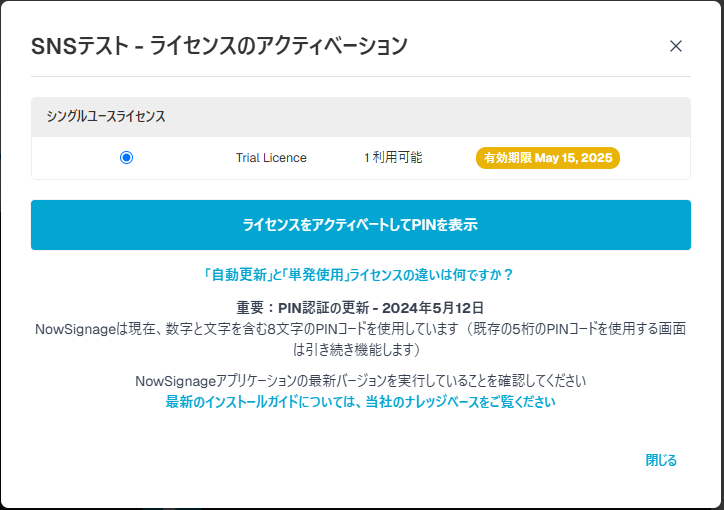Viewport: 724px width, 510px height.
Task: Click the Trial Licence label text
Action: coord(271,158)
